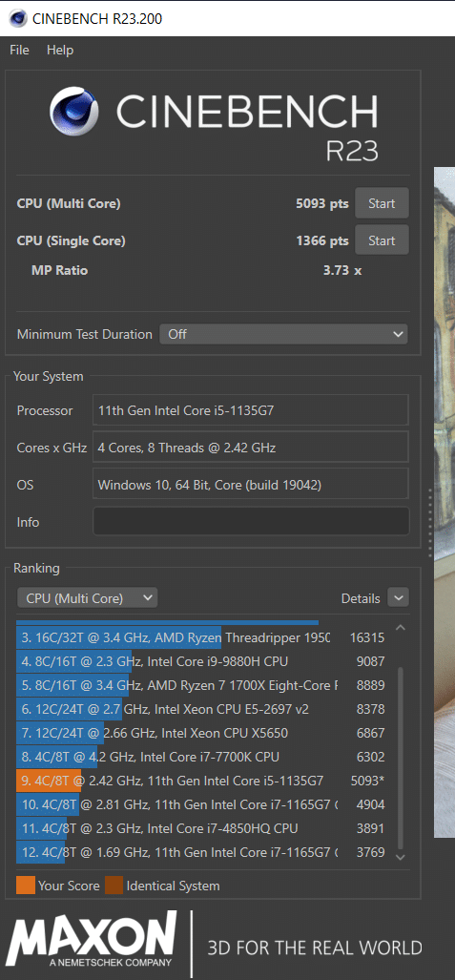
Task: Expand the ranking Details arrow
Action: (398, 597)
